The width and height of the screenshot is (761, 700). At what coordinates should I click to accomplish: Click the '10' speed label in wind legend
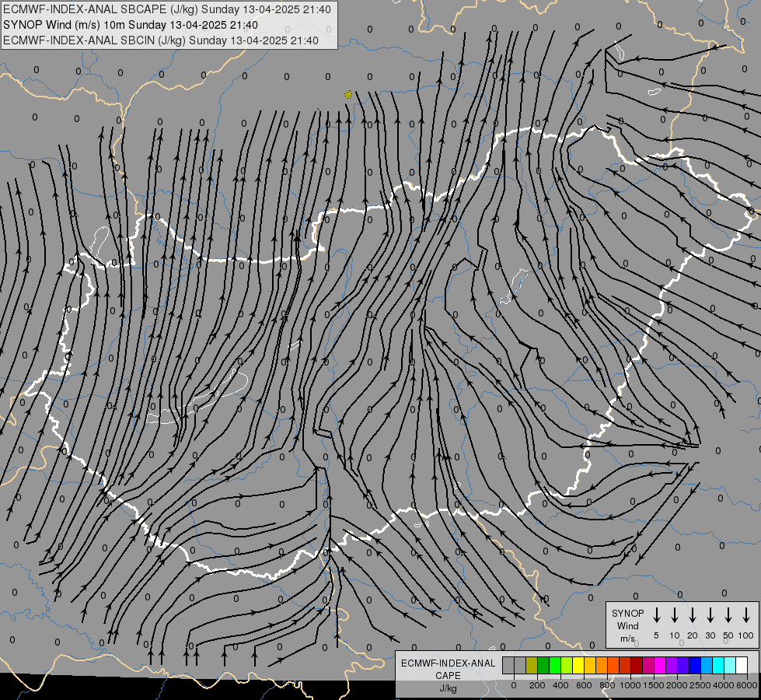(675, 635)
